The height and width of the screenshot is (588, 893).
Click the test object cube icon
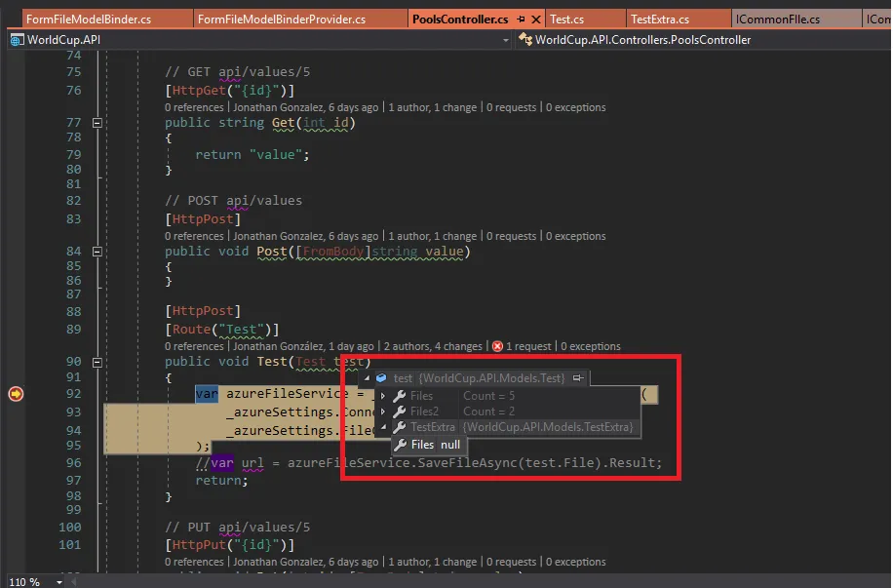[x=381, y=377]
